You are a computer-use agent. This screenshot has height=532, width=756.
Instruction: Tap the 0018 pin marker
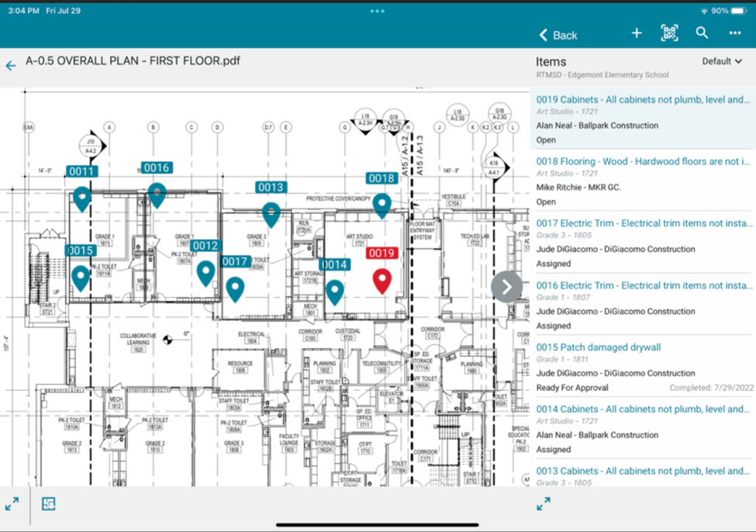[381, 205]
